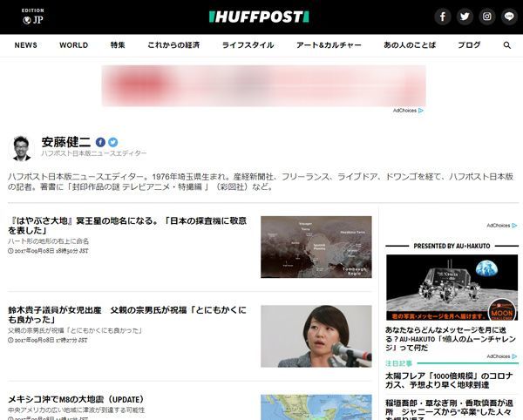Open the アート&カルチャー menu
The height and width of the screenshot is (420, 523).
329,45
